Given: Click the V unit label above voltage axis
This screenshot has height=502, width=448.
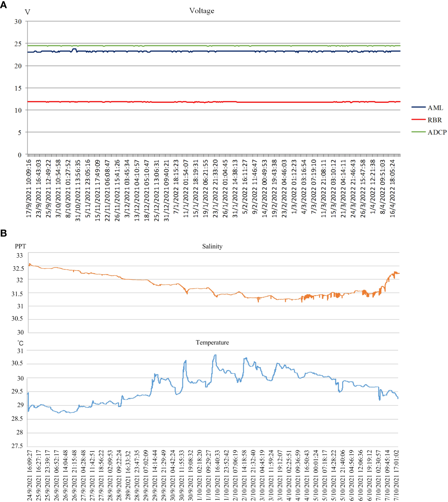Looking at the screenshot, I should click(28, 12).
